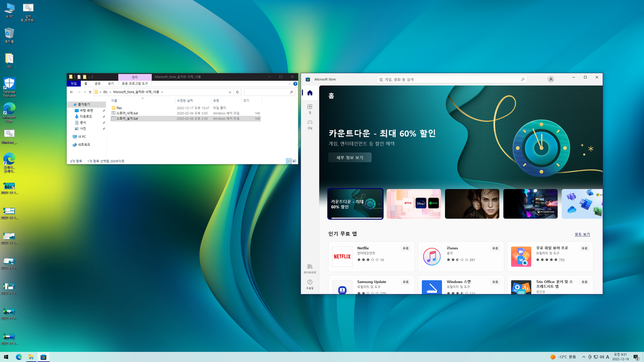Click the 무료 button on iTunes card
Screen dimensions: 644x362
(495, 248)
